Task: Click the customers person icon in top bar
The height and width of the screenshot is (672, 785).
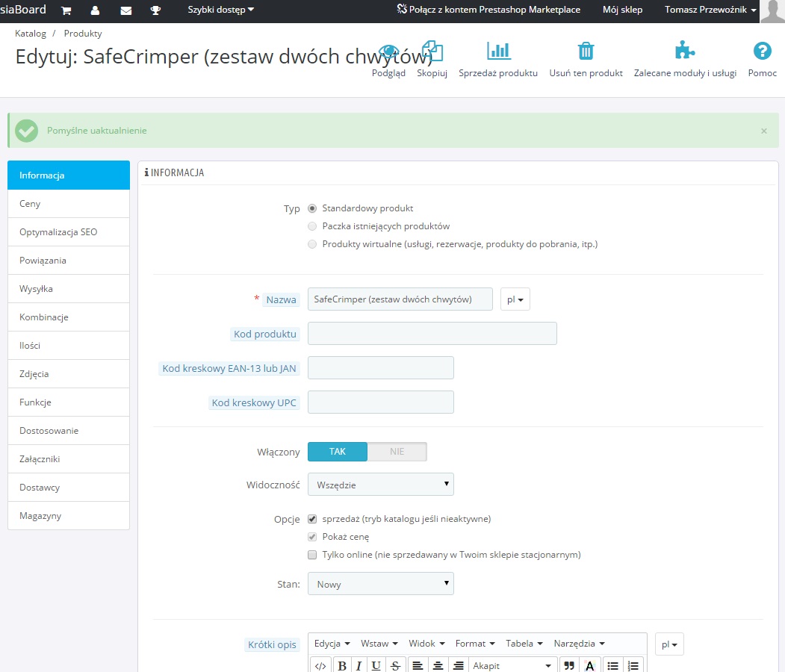Action: point(95,10)
